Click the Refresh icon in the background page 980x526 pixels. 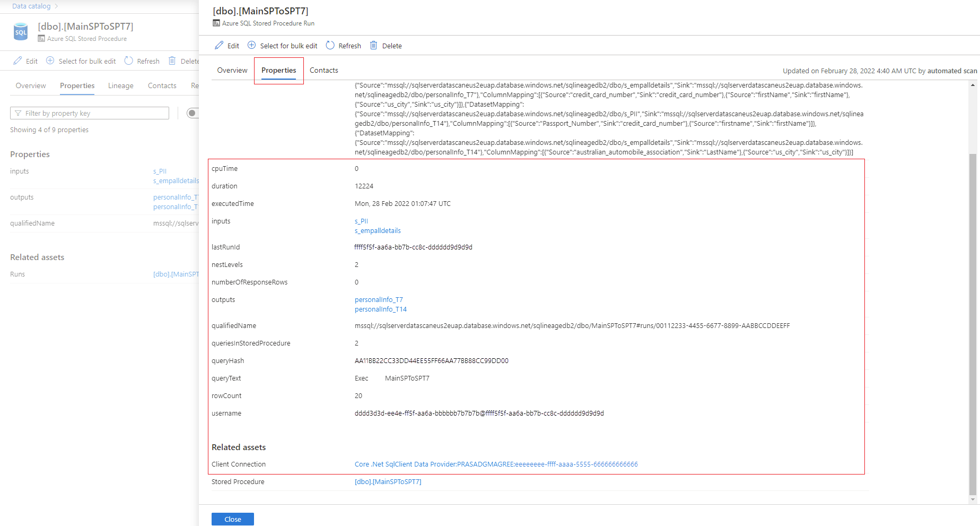coord(129,61)
